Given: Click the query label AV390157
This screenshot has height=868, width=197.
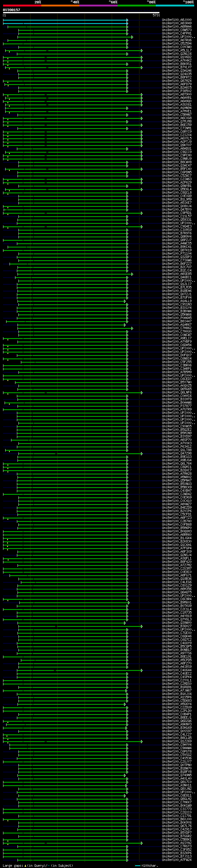Looking at the screenshot, I should coord(11,10).
